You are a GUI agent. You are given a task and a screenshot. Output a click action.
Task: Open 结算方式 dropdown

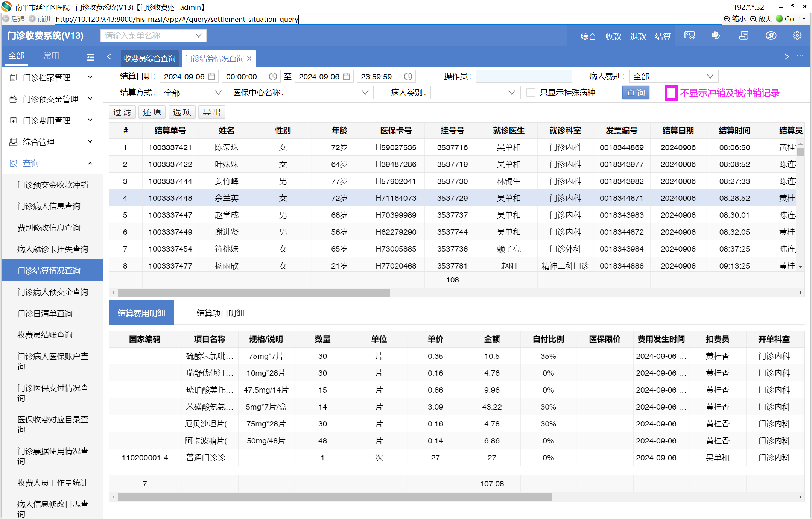pyautogui.click(x=193, y=93)
